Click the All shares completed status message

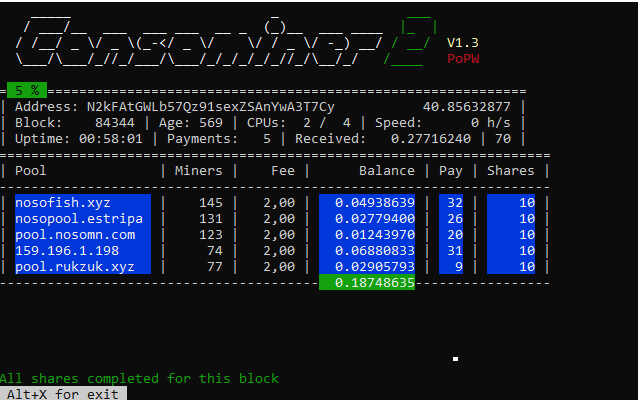[139, 378]
